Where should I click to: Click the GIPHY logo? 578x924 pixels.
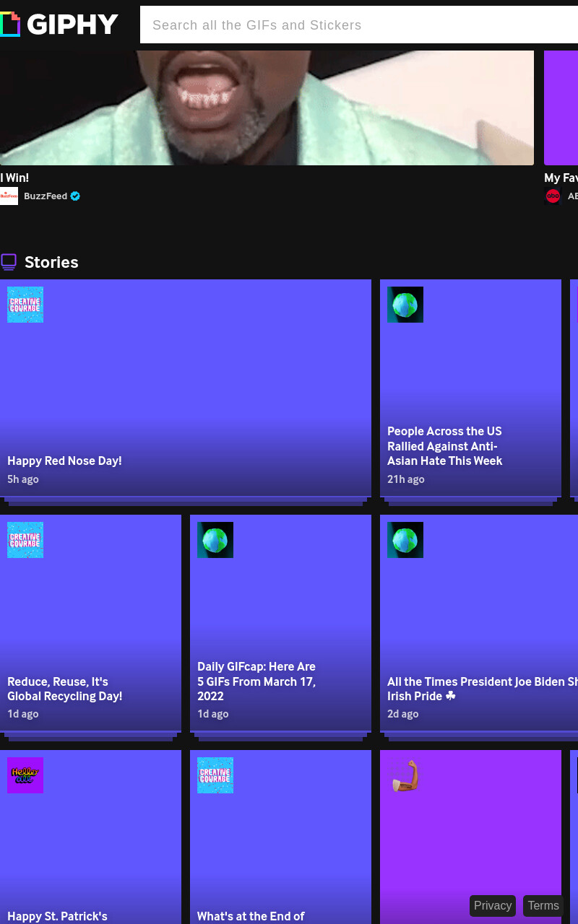(x=59, y=25)
